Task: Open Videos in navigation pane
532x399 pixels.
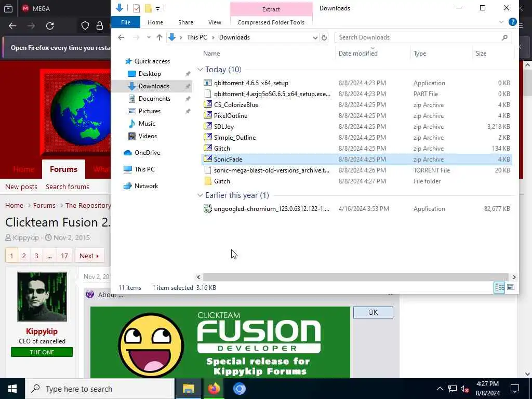Action: coord(148,136)
